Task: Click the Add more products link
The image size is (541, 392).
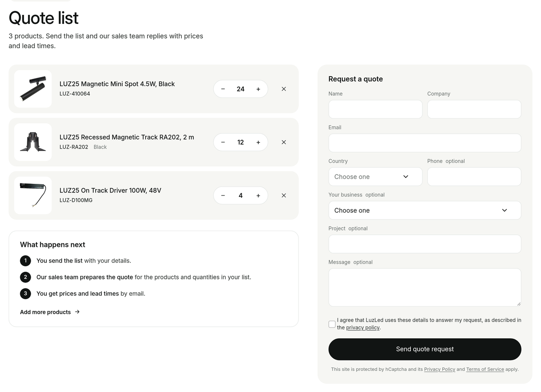Action: tap(50, 312)
